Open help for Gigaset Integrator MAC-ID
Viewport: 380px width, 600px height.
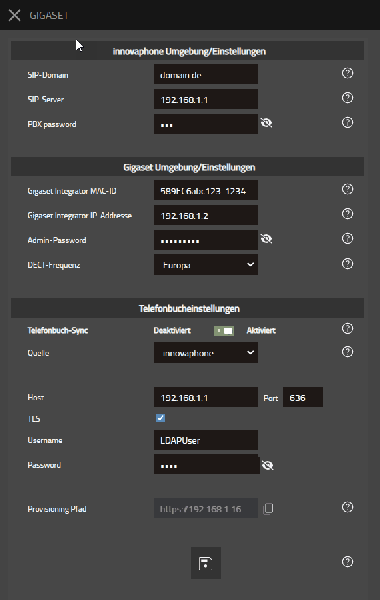[x=347, y=189]
